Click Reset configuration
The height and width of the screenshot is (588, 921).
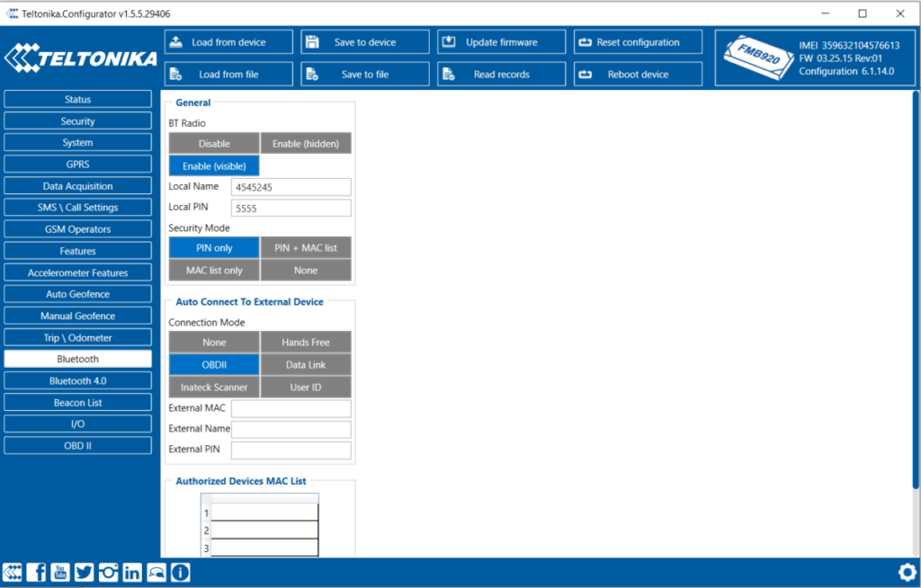pyautogui.click(x=638, y=42)
